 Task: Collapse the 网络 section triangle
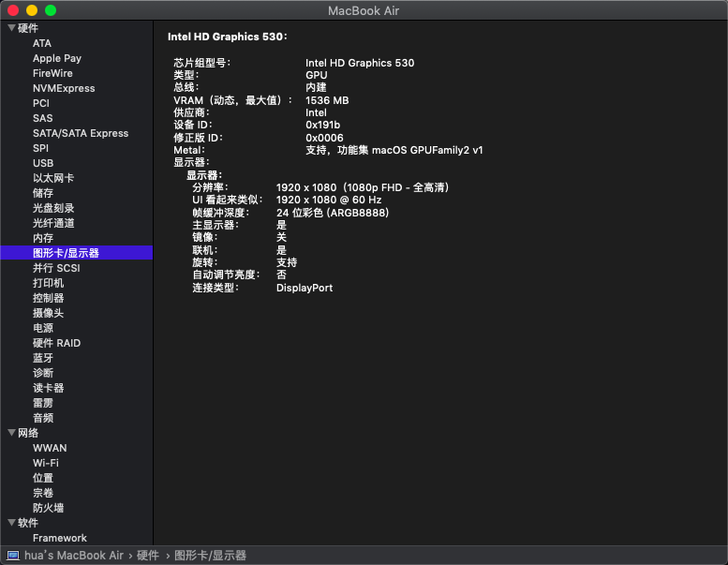coord(11,433)
